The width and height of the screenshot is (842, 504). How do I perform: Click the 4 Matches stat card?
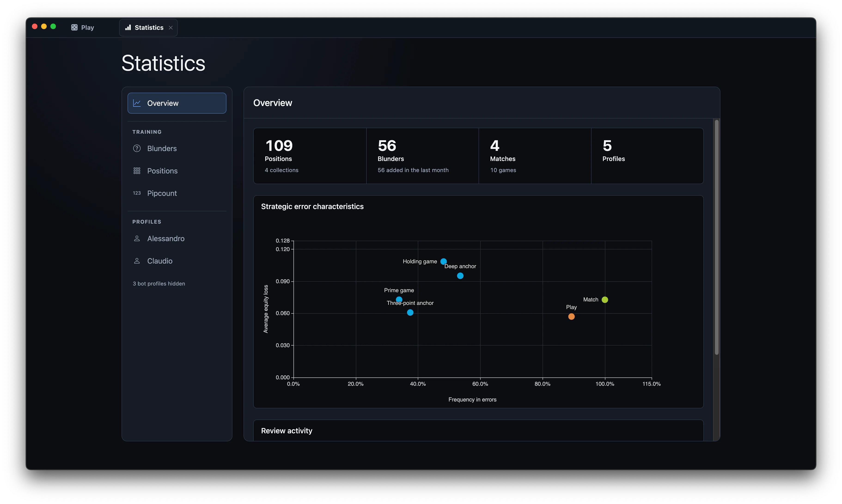[x=535, y=156]
